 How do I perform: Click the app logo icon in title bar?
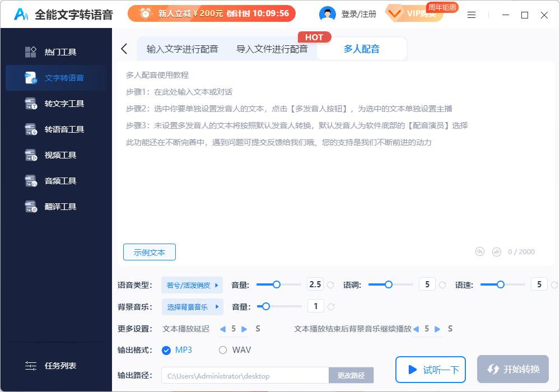pos(21,14)
